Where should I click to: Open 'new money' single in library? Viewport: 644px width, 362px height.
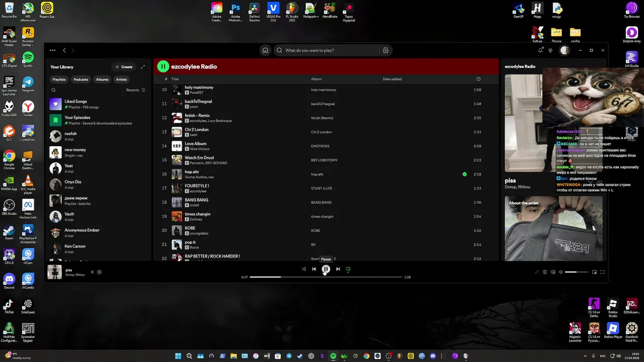tap(99, 152)
